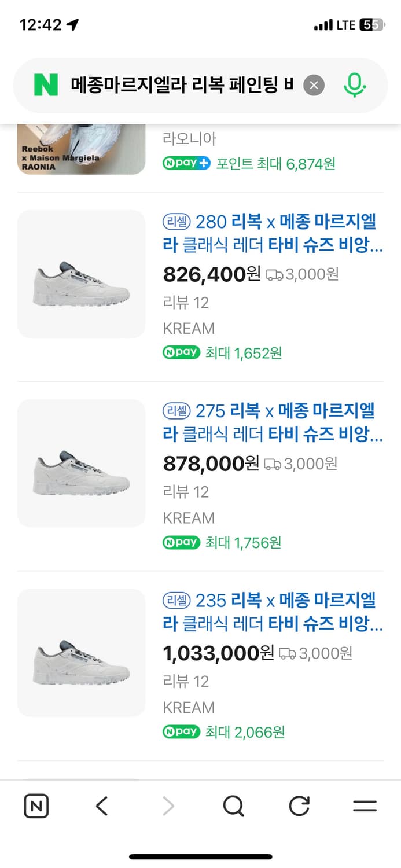Open search with the magnifier icon in toolbar

[233, 805]
